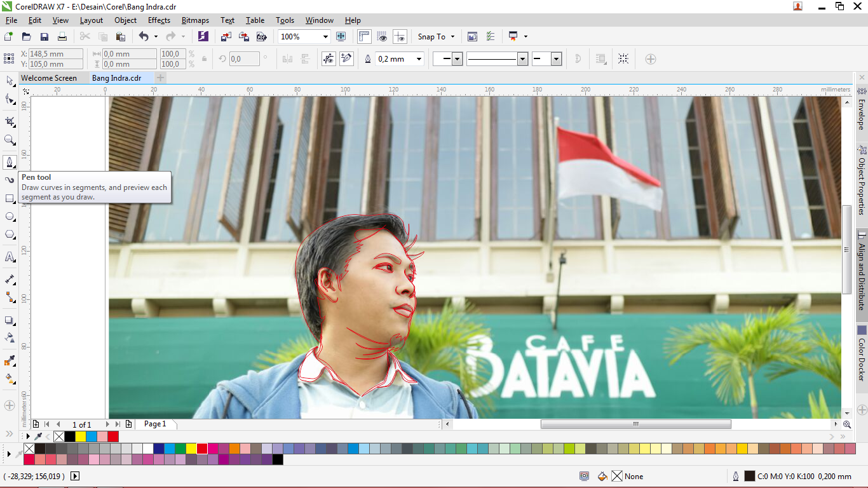Viewport: 868px width, 488px height.
Task: Select the Crop tool
Action: click(x=10, y=121)
